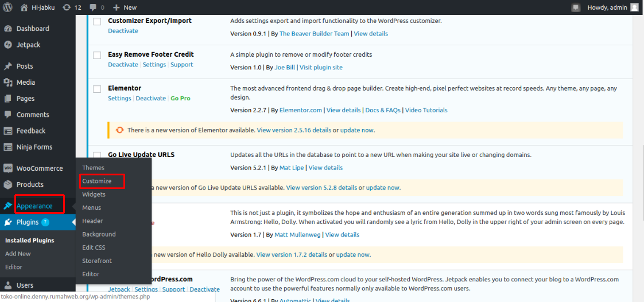The height and width of the screenshot is (302, 644).
Task: Click update now for Go Live Update URLS
Action: click(x=383, y=187)
